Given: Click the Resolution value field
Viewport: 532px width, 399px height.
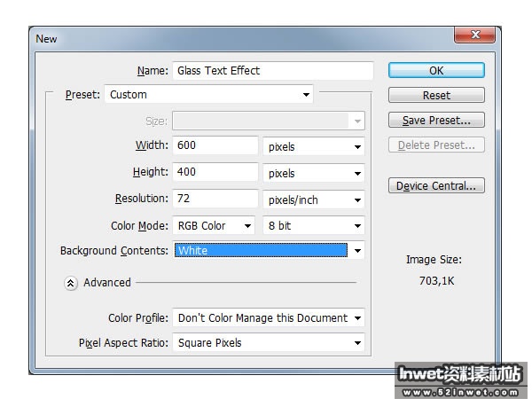Looking at the screenshot, I should (x=215, y=199).
